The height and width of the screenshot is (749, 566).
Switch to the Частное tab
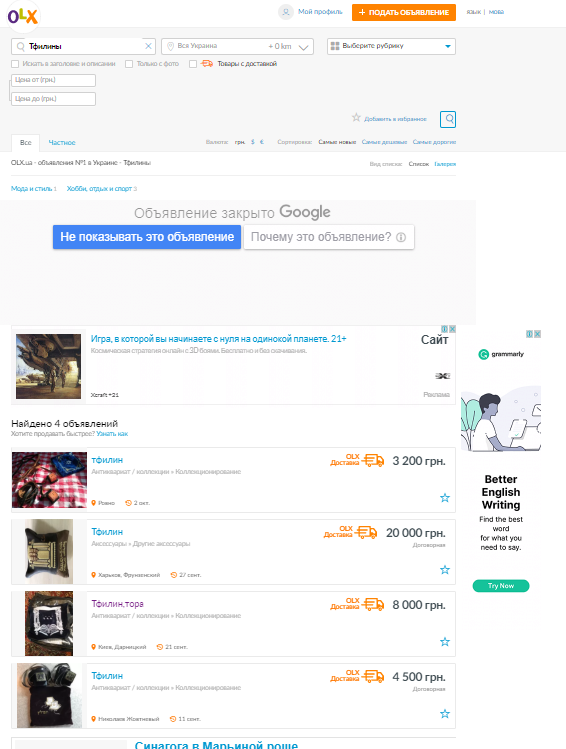(62, 142)
